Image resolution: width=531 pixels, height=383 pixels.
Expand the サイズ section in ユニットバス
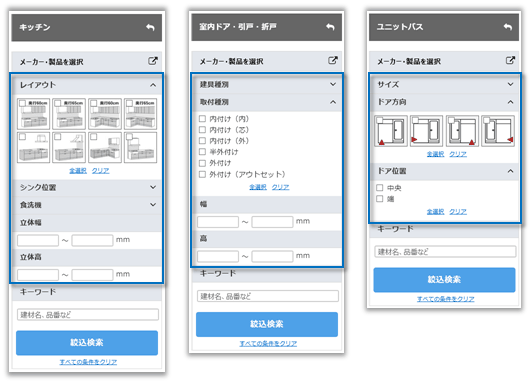(444, 84)
